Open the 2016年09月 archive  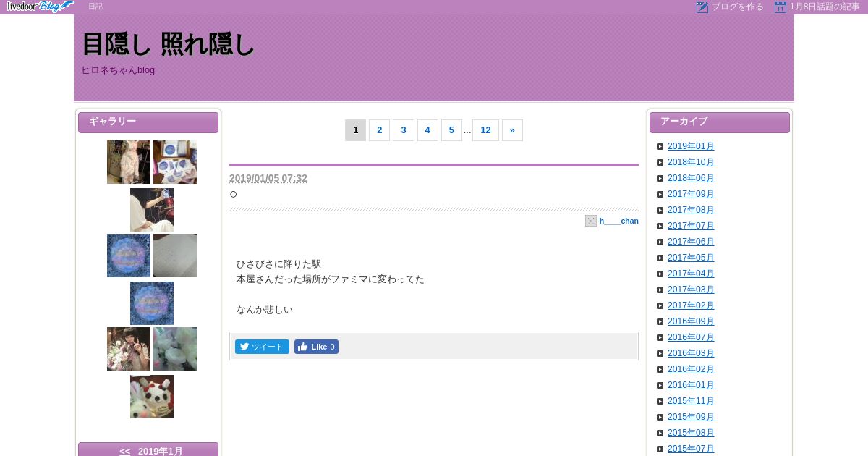click(691, 321)
